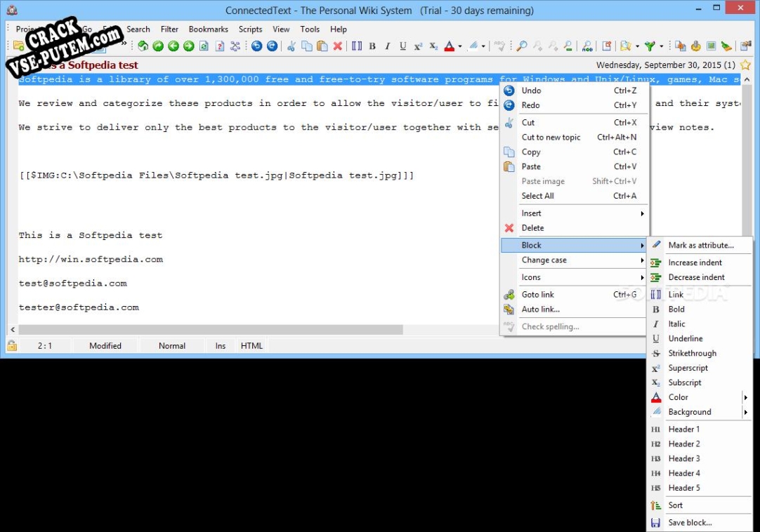Click the Cut scissors icon in toolbar
Image resolution: width=760 pixels, height=532 pixels.
(291, 46)
